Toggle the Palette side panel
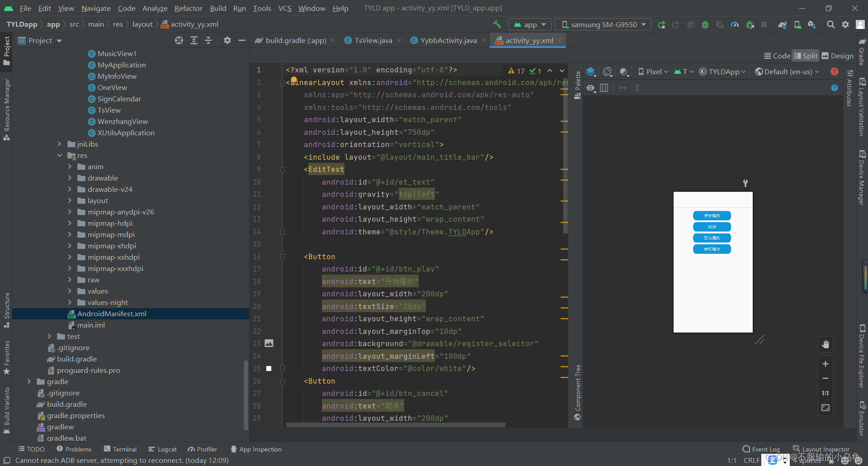 pos(577,86)
